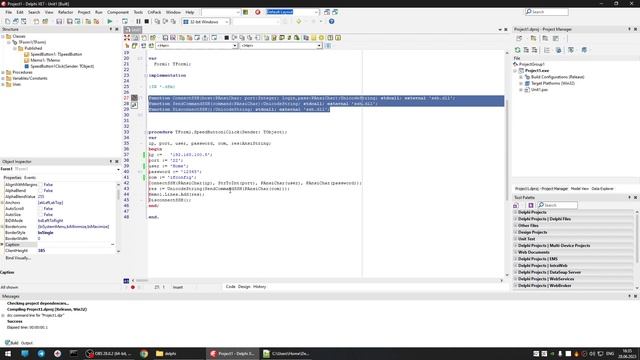This screenshot has width=640, height=360.
Task: Click the Caption property ellipsis button
Action: (113, 244)
